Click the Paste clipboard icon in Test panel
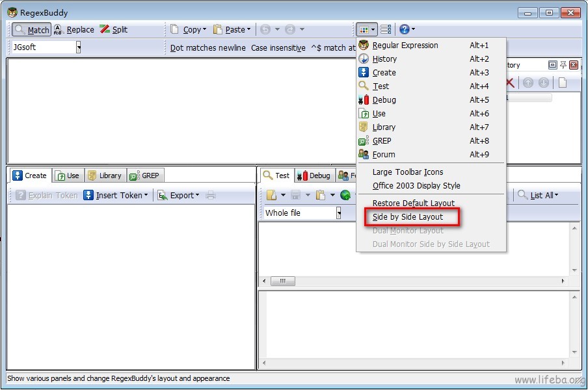The width and height of the screenshot is (588, 390). click(321, 195)
